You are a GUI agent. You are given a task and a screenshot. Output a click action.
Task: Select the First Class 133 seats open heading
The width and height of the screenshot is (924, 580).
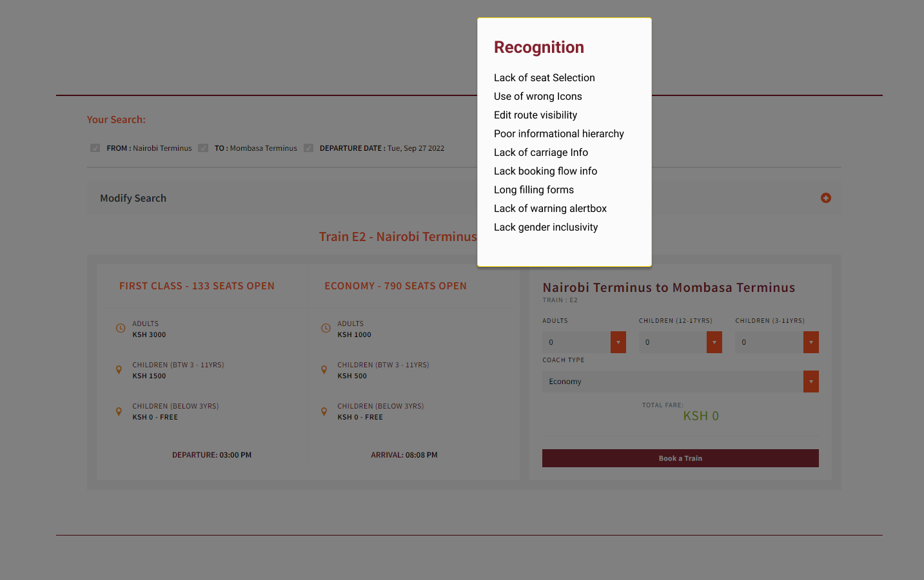[x=197, y=286]
